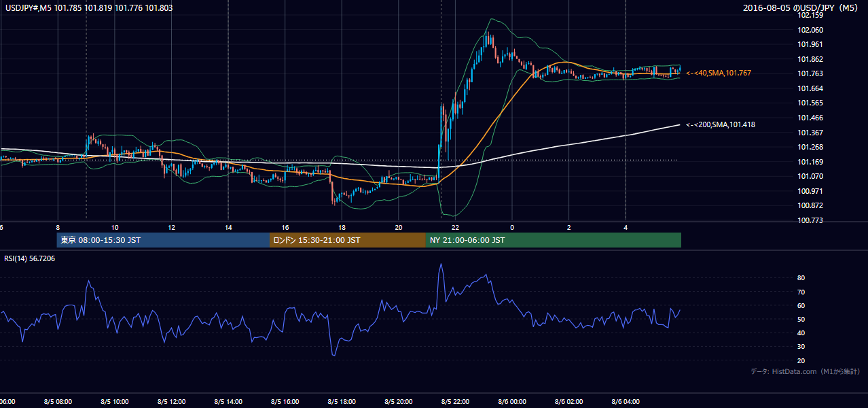868x408 pixels.
Task: Click price axis value 100.773
Action: (x=810, y=220)
